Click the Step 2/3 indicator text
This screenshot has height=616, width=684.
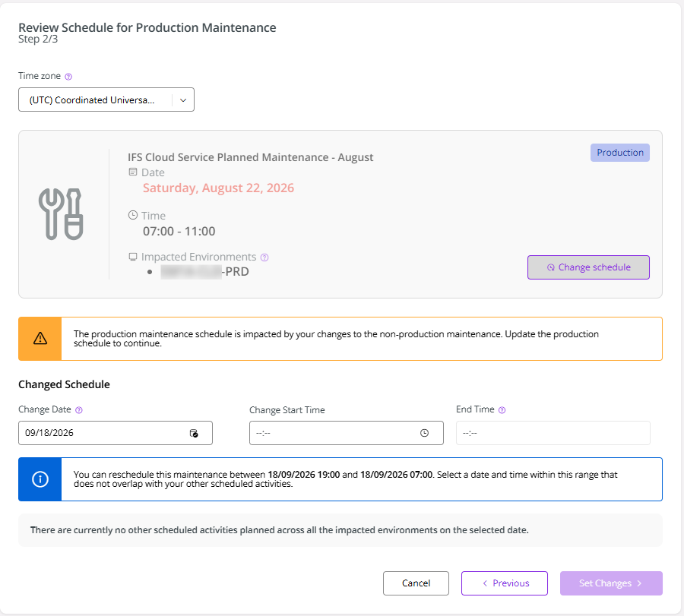click(38, 39)
